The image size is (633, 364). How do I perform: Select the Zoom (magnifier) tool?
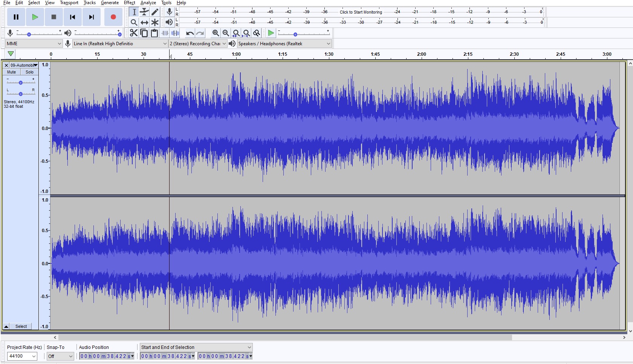point(134,22)
